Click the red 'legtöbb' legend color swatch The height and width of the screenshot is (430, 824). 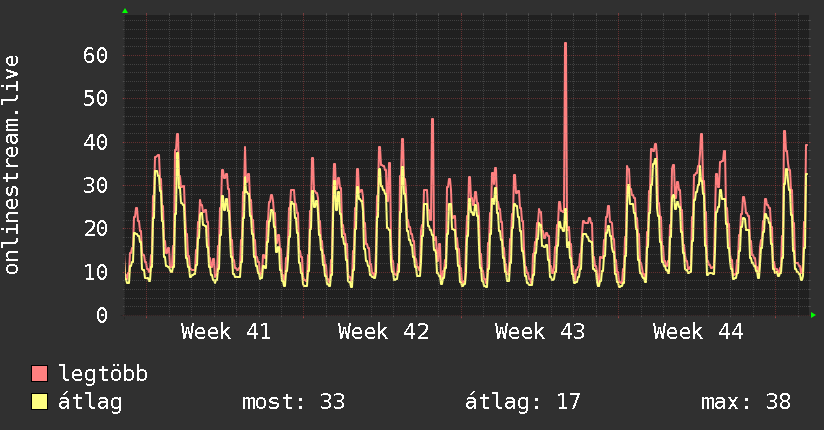[x=39, y=373]
